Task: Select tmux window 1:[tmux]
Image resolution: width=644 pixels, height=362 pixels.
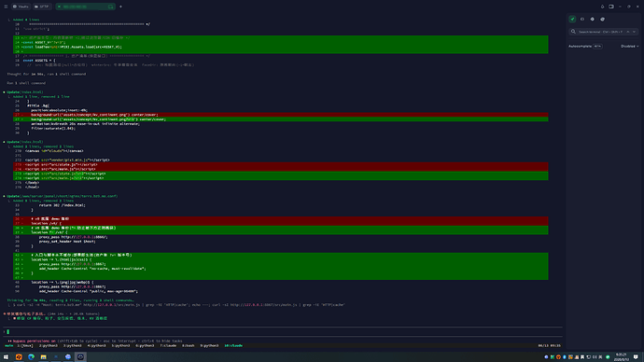Action: (x=25, y=345)
